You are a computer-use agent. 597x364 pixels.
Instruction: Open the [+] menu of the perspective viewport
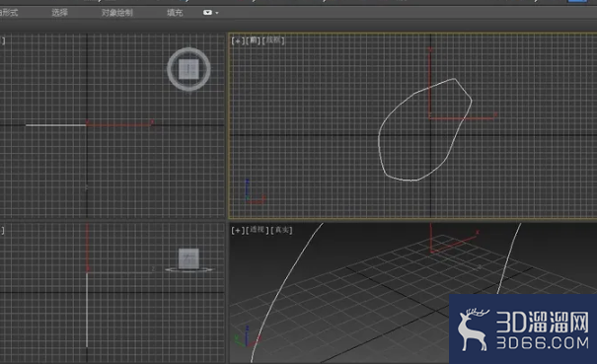238,230
